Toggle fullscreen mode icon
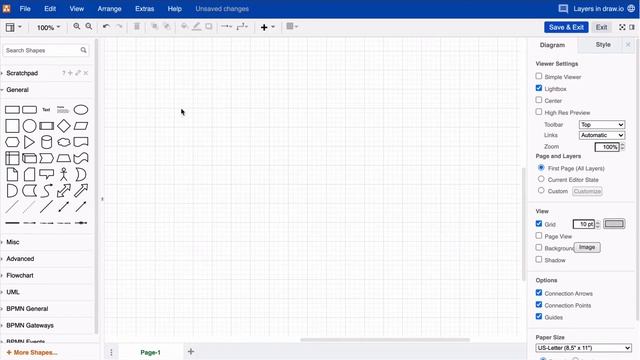The image size is (640, 360). 622,27
